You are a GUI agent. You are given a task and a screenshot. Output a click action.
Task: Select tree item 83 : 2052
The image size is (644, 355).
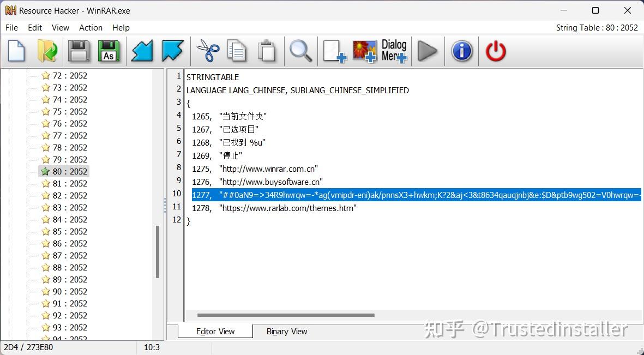pyautogui.click(x=70, y=208)
